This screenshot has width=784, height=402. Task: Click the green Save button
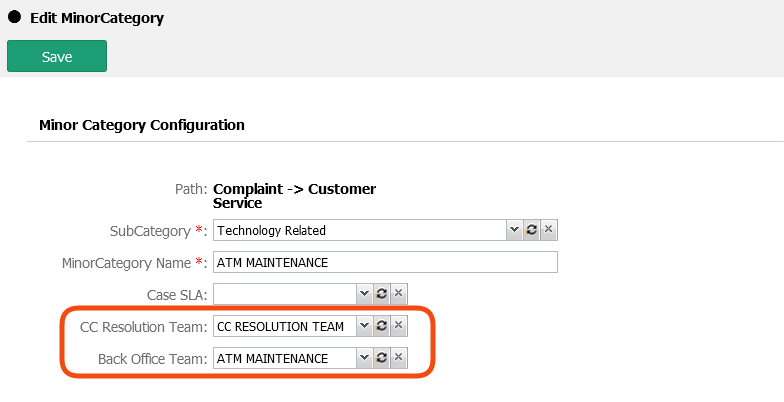(x=57, y=57)
